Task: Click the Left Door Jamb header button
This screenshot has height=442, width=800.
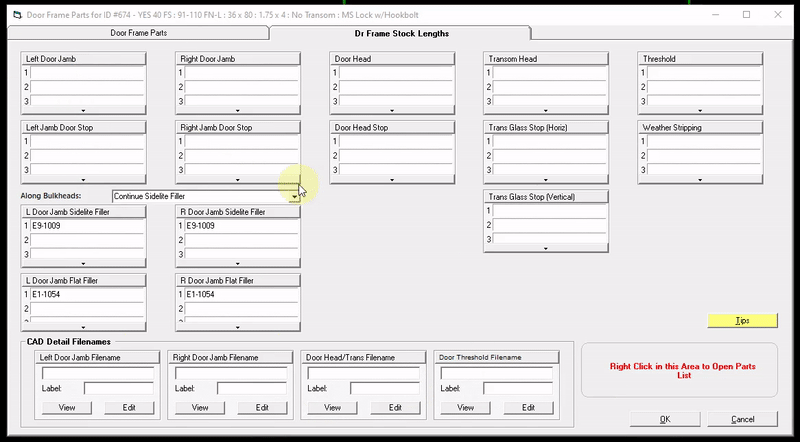Action: tap(83, 59)
